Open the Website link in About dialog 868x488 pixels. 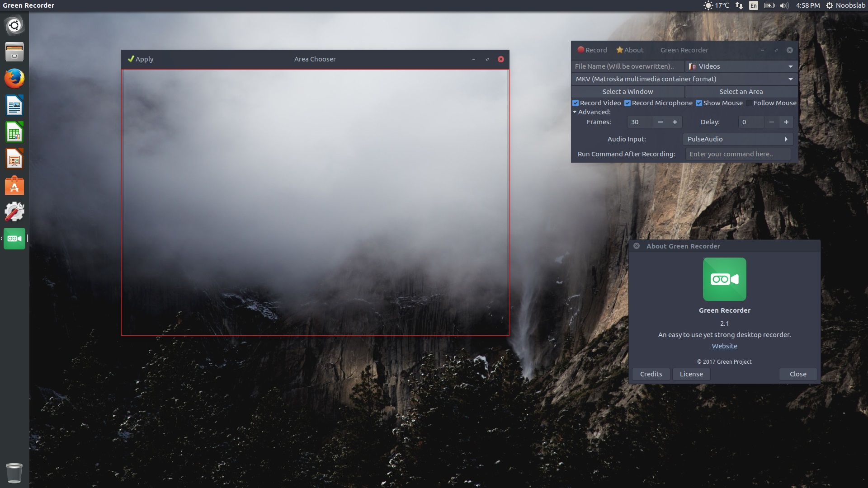724,346
